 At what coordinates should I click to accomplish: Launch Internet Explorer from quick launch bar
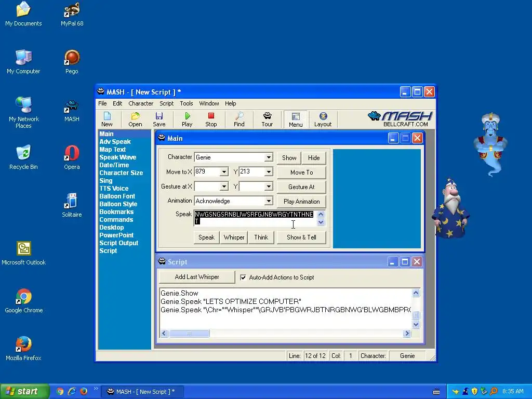72,392
